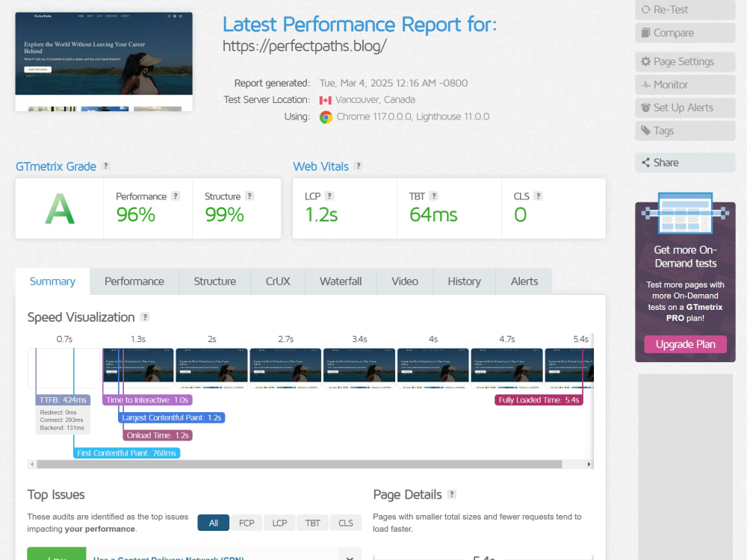Open Page Settings
The height and width of the screenshot is (560, 747).
685,61
